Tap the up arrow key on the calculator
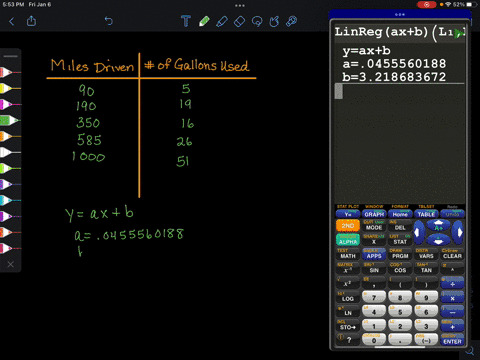The width and height of the screenshot is (480, 360). [x=438, y=225]
